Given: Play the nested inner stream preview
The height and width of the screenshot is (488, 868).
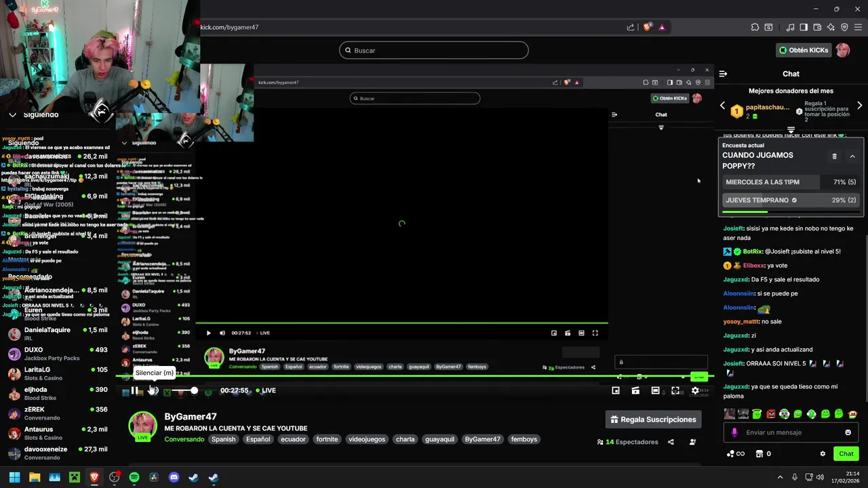Looking at the screenshot, I should click(x=208, y=333).
